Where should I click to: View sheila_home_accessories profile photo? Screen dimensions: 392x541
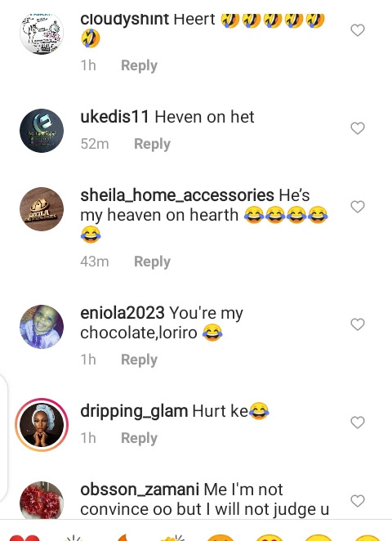tap(42, 209)
